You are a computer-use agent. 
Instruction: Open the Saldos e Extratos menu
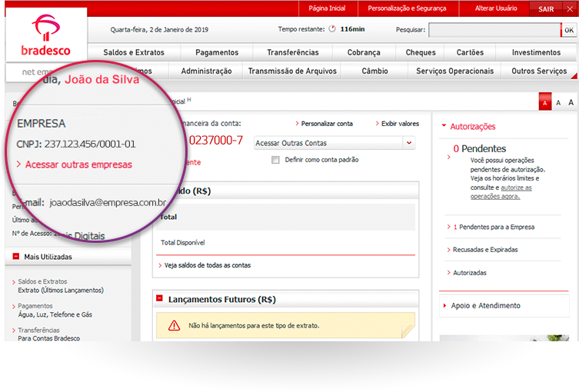point(134,52)
